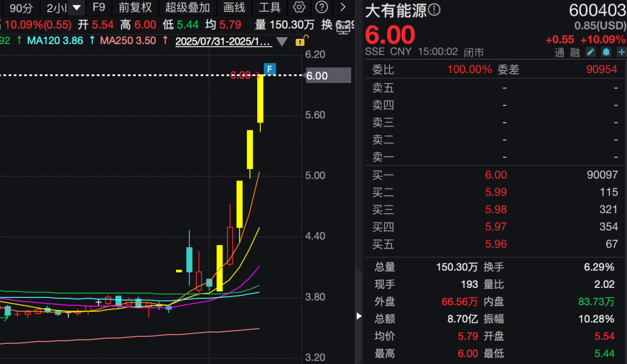Toggle 前复权 price adjustment
The width and height of the screenshot is (627, 364).
[x=135, y=8]
